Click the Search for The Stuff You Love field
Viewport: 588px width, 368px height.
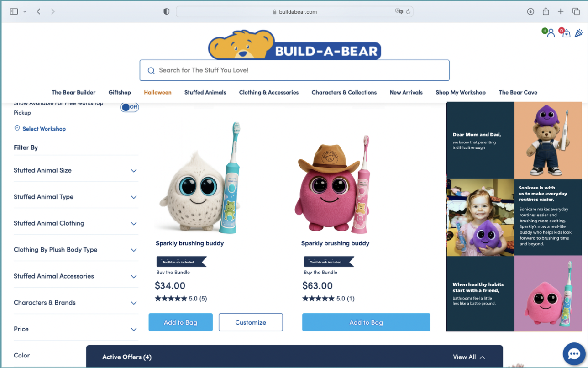click(x=294, y=70)
